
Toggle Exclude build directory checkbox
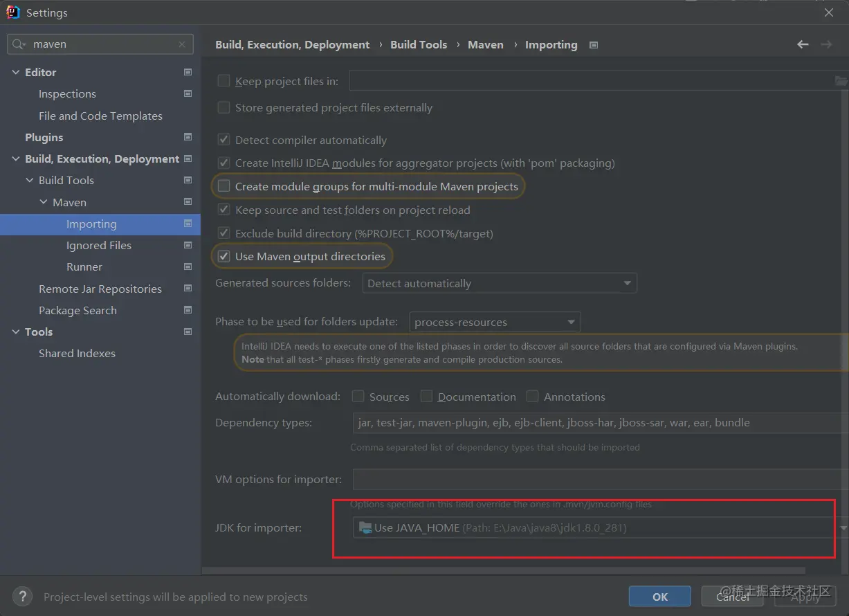click(223, 233)
